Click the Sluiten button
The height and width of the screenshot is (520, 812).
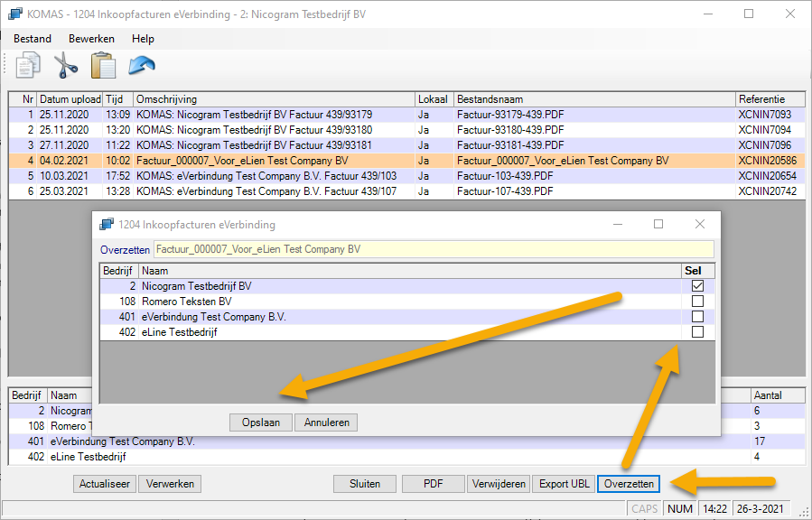pos(365,484)
